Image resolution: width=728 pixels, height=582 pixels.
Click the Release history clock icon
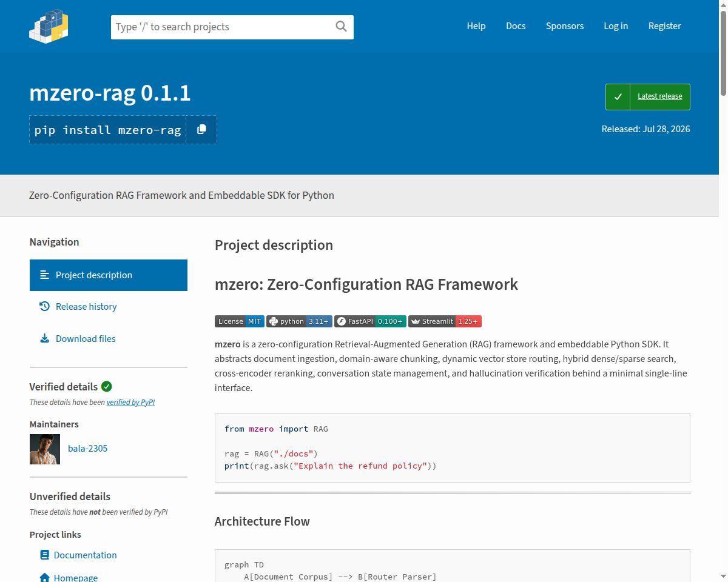[44, 306]
